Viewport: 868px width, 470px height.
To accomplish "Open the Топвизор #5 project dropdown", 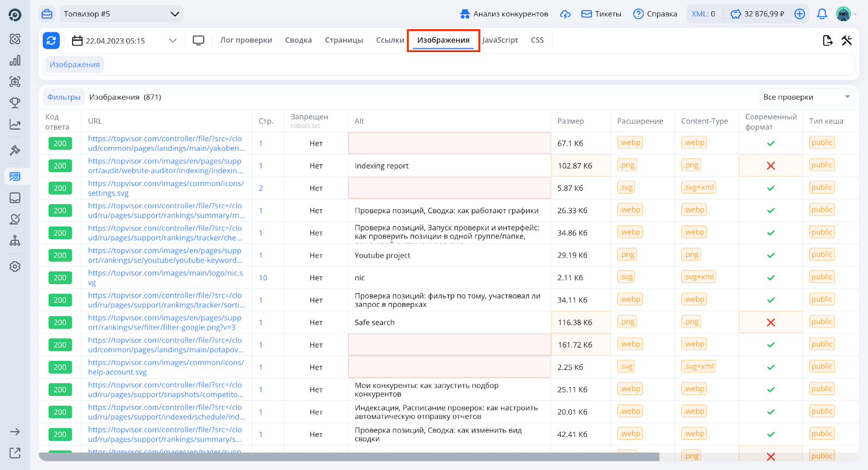I will (120, 14).
